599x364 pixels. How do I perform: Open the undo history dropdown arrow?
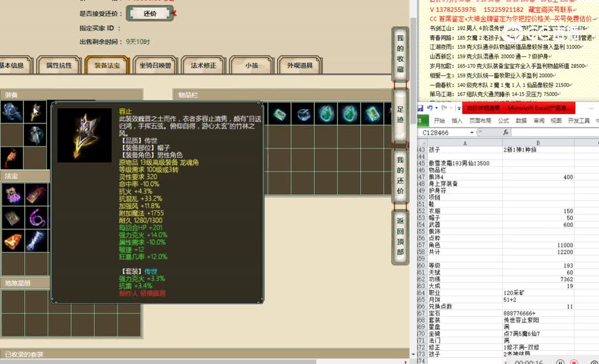(436, 108)
